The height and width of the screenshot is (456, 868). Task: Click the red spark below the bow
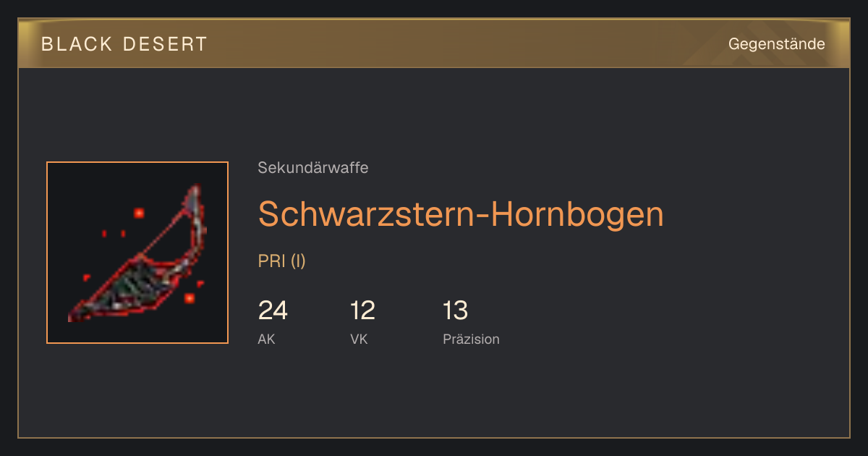coord(190,297)
